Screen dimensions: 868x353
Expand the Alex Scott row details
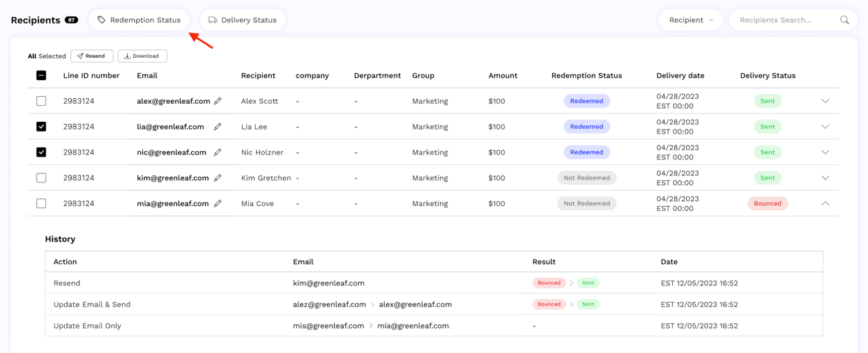coord(825,101)
